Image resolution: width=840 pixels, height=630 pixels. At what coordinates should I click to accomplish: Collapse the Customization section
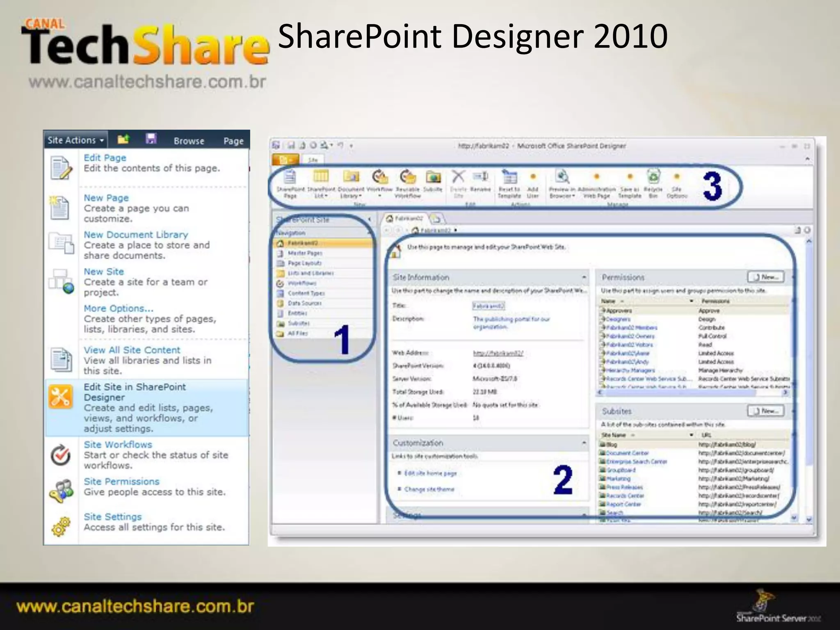584,443
